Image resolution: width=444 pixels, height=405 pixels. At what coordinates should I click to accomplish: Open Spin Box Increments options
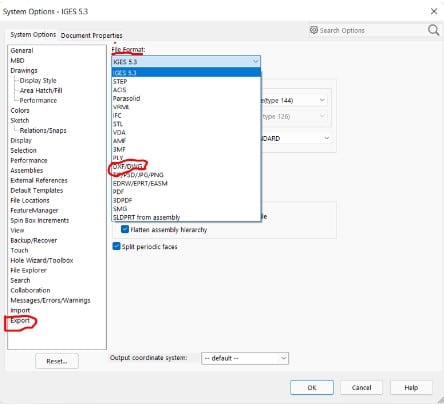coord(39,221)
